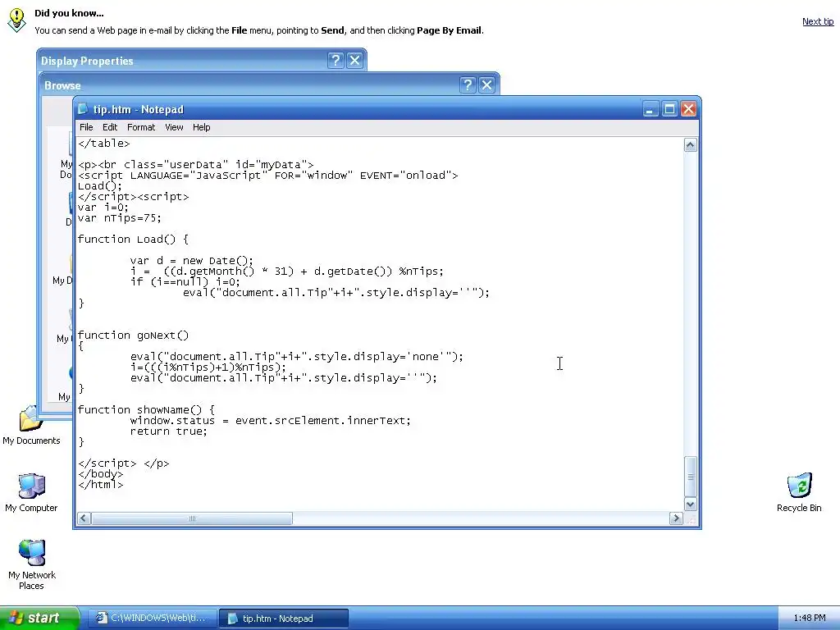Click the horizontal scrollbar right arrow in Notepad
Screen dimensions: 840x630
point(676,518)
